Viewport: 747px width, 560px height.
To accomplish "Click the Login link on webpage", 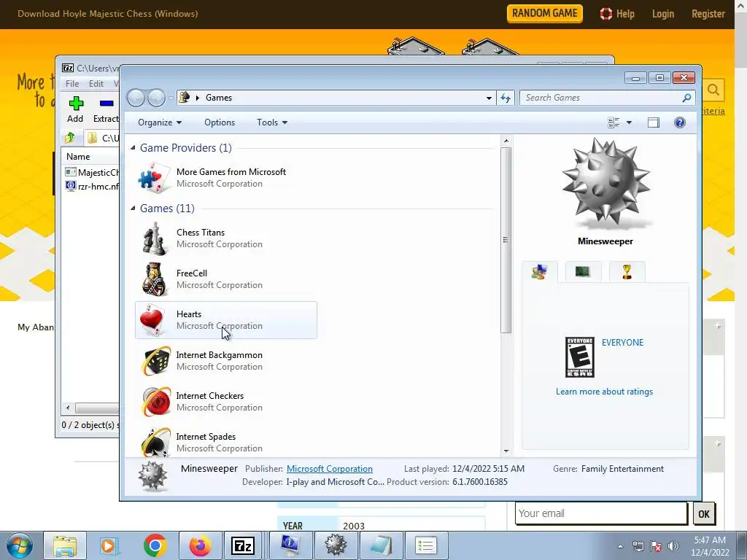I will (662, 14).
